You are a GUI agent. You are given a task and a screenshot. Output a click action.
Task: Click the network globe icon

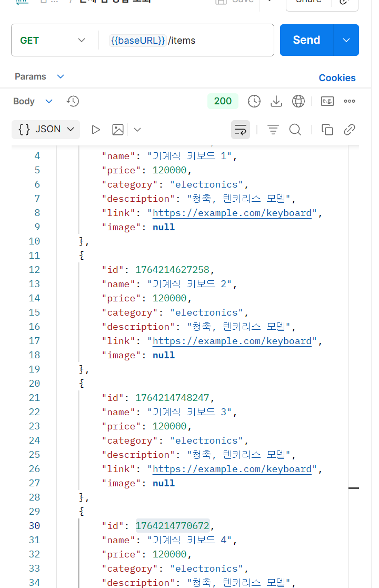298,101
